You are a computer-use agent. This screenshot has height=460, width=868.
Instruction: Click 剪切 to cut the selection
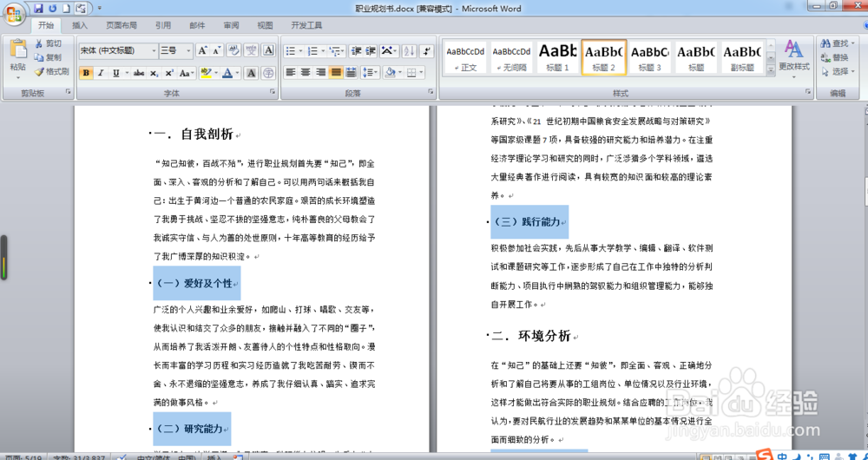[x=48, y=43]
